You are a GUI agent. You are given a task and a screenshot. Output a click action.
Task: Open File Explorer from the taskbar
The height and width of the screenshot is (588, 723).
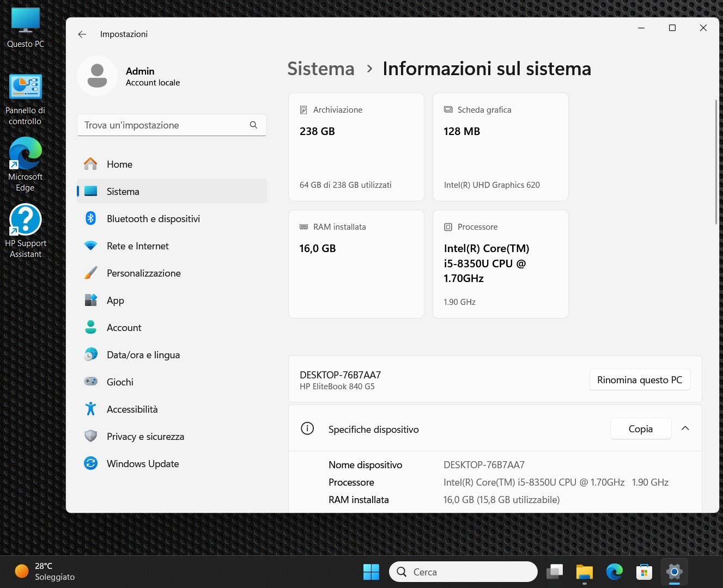coord(585,572)
